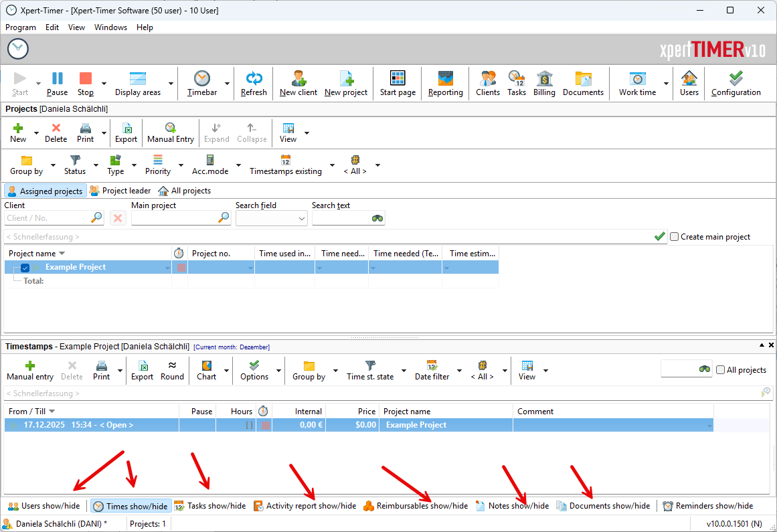This screenshot has width=777, height=532.
Task: Switch to the Project leader tab
Action: click(120, 191)
